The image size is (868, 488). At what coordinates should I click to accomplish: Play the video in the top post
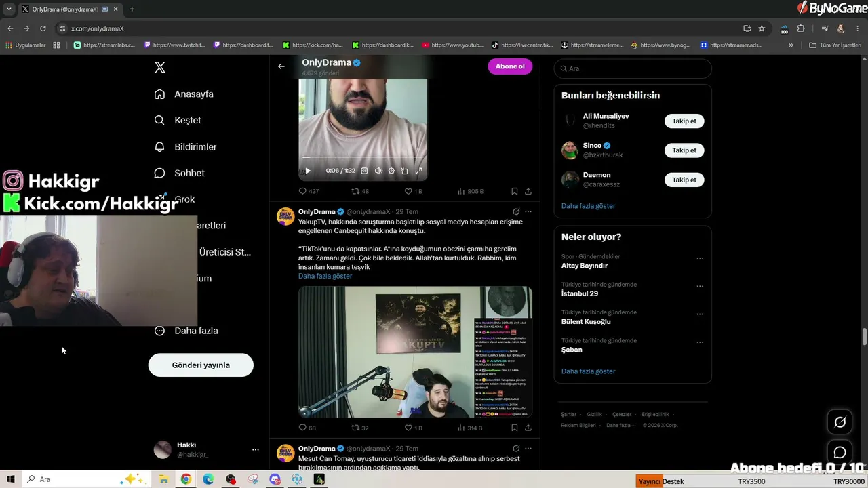[308, 171]
